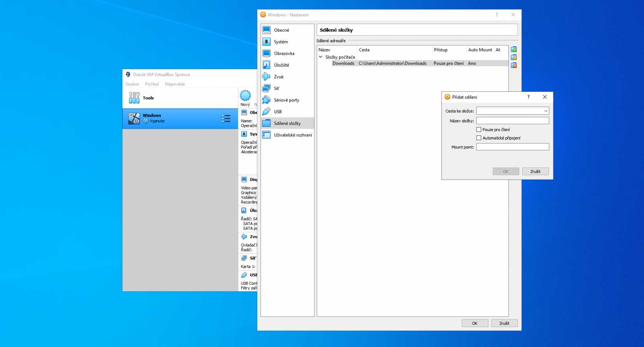644x347 pixels.
Task: Click OK in the Nastavení window
Action: coord(475,323)
